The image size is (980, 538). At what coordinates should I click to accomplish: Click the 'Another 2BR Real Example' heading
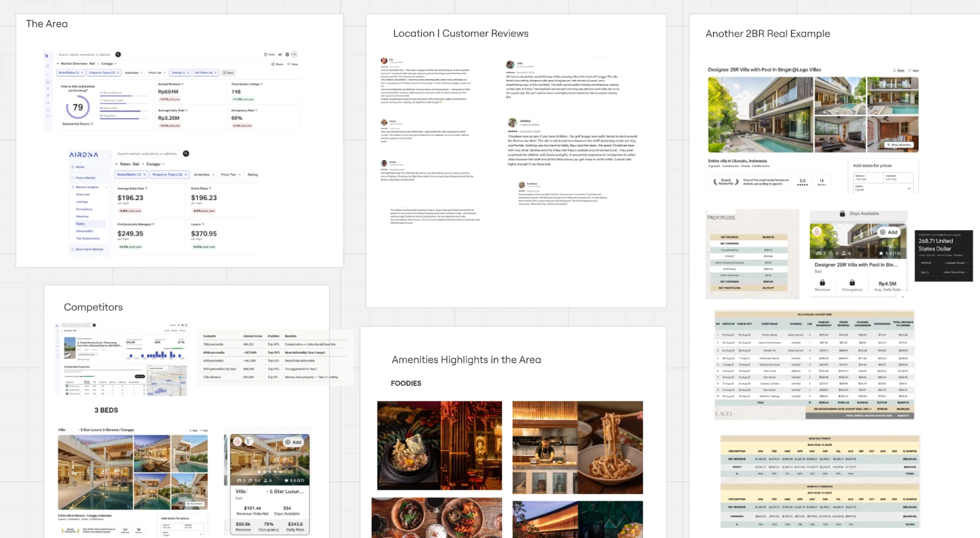[768, 34]
